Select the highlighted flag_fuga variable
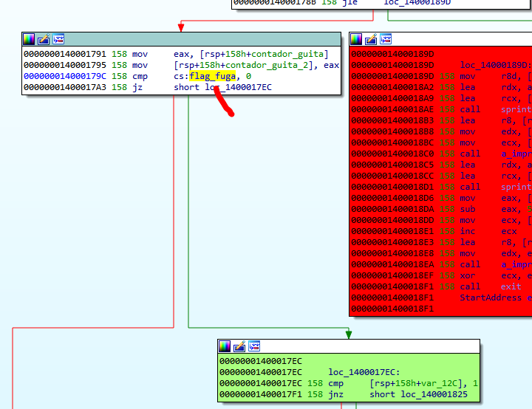This screenshot has width=532, height=409. 212,76
